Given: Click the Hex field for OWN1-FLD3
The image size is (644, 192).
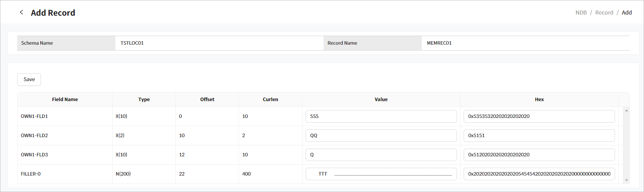Looking at the screenshot, I should 539,155.
